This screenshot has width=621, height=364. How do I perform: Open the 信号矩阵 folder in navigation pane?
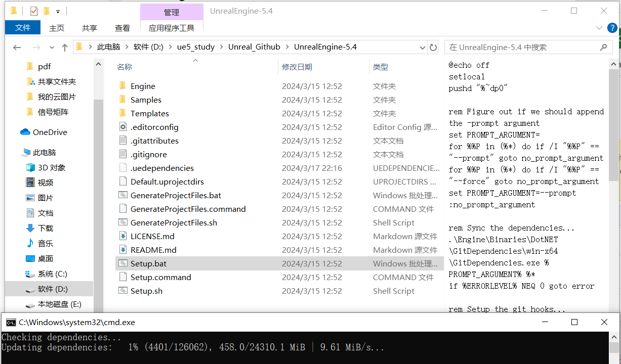pyautogui.click(x=48, y=112)
